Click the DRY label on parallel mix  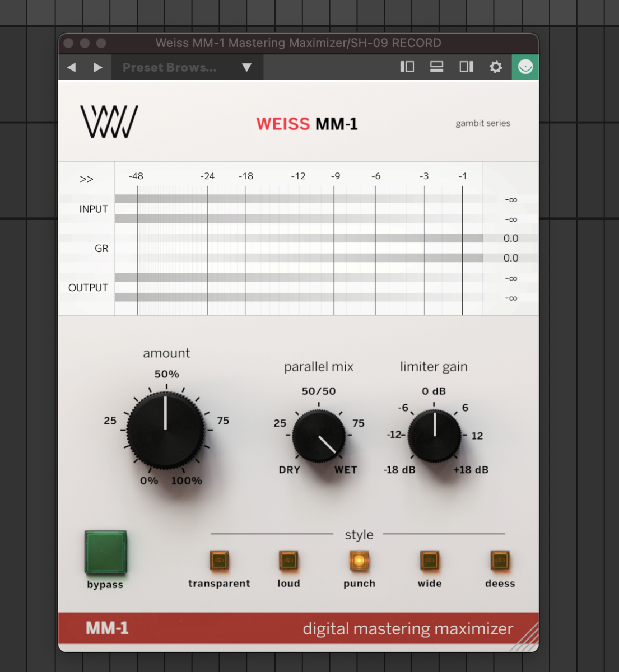point(290,470)
